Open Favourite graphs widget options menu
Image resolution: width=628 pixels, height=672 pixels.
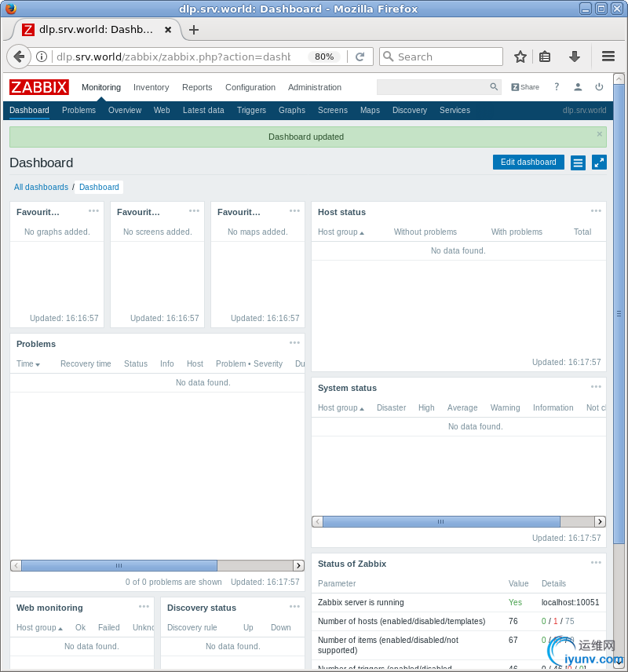(93, 211)
